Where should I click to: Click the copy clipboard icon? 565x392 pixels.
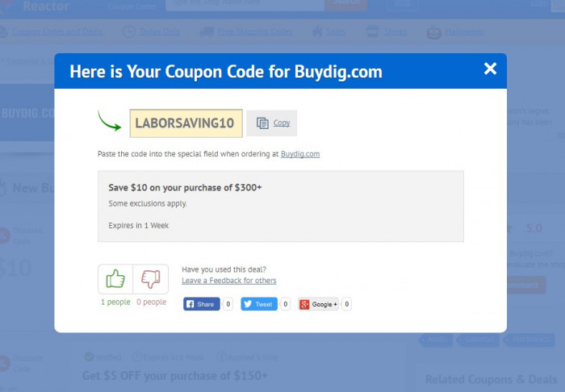click(x=262, y=123)
